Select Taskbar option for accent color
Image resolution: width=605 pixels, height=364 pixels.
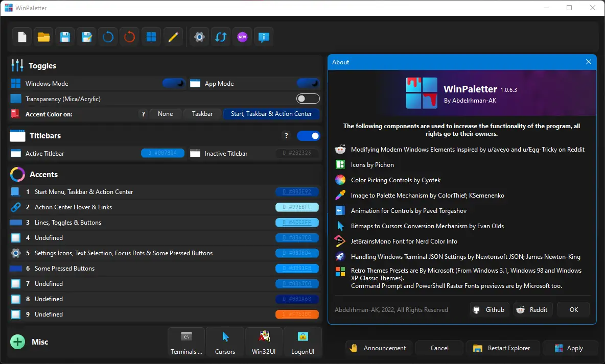(202, 114)
